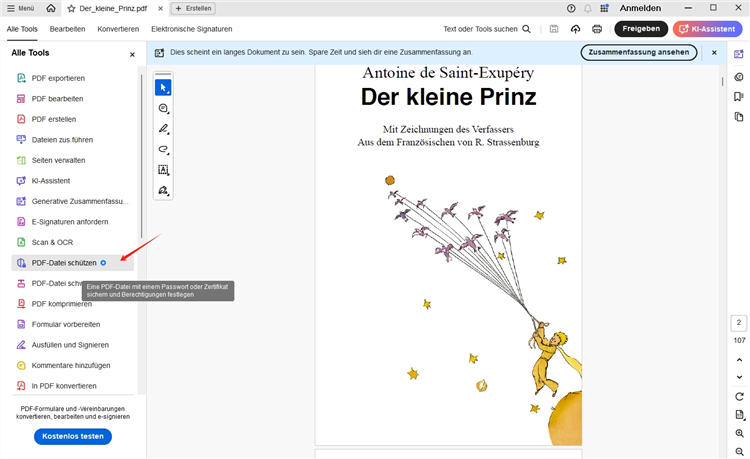Open the comments icon in right rail
Screen dimensions: 750x459
tap(739, 77)
